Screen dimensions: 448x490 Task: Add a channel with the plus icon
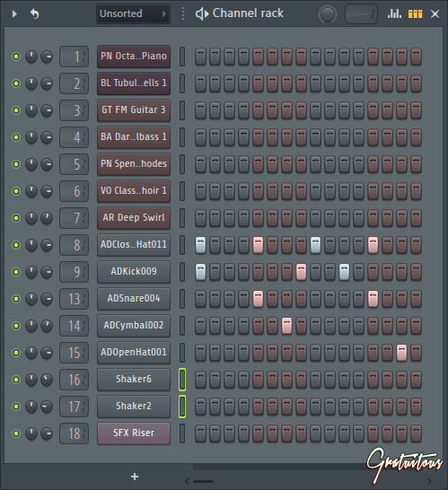tap(135, 477)
